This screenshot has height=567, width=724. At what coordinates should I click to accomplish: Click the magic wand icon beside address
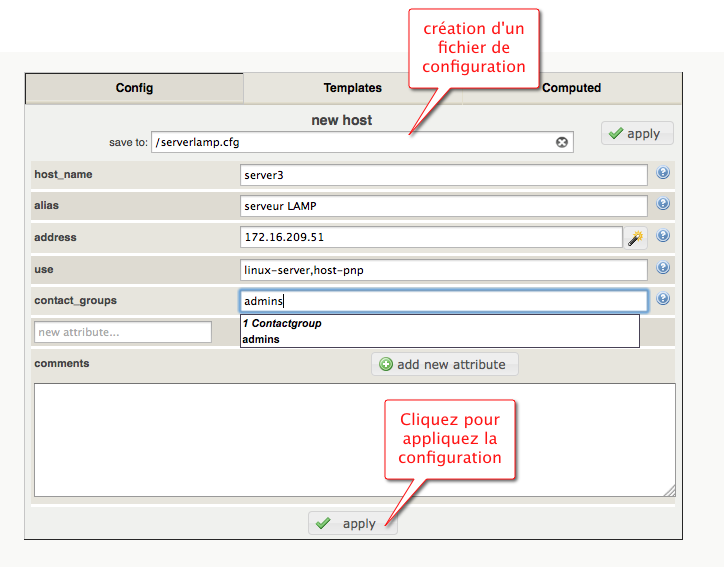(636, 238)
